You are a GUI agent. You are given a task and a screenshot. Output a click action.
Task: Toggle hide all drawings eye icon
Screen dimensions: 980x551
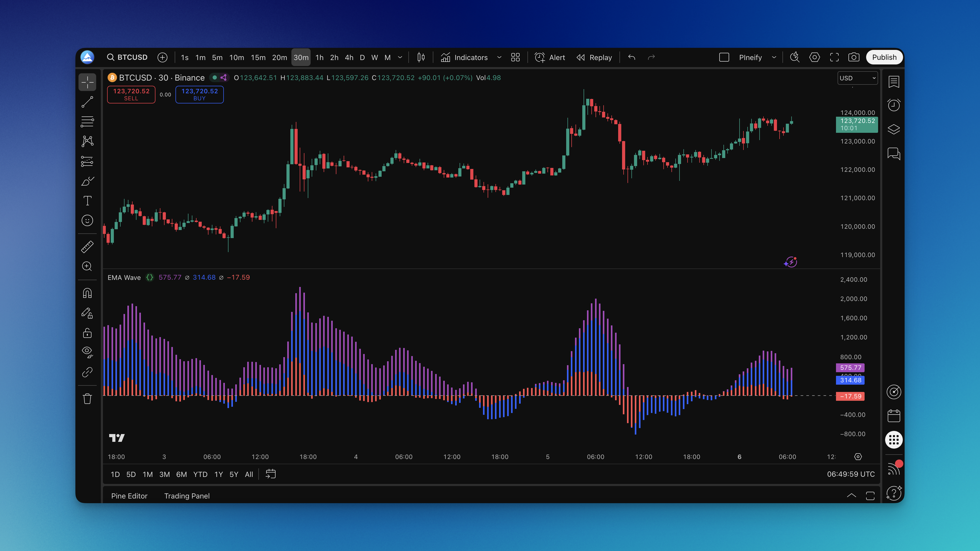pos(87,352)
